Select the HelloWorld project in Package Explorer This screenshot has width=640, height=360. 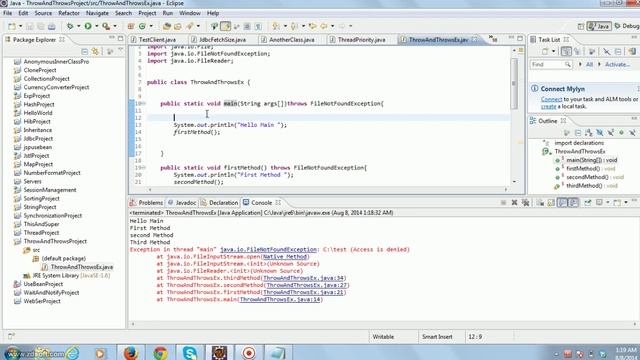click(x=38, y=113)
